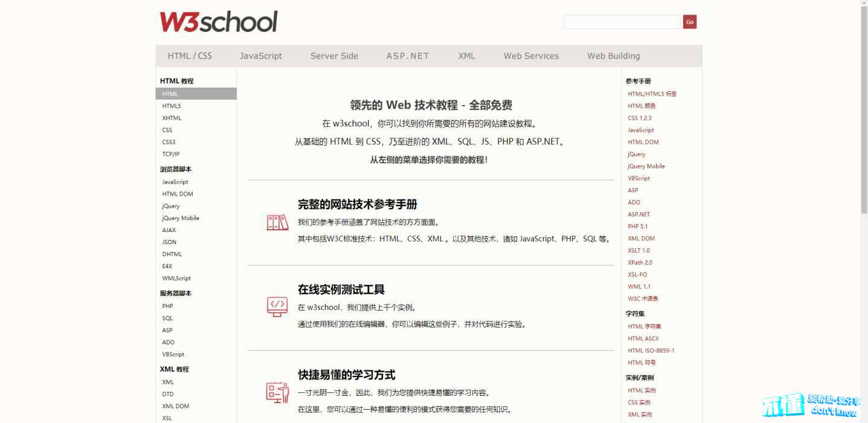Open the XSL-FO reference

click(637, 275)
